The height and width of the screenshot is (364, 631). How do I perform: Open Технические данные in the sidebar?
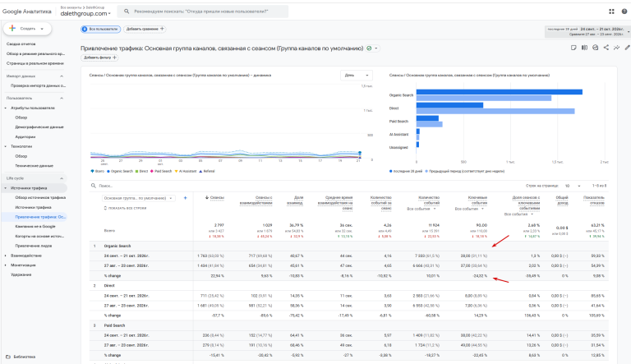coord(35,165)
